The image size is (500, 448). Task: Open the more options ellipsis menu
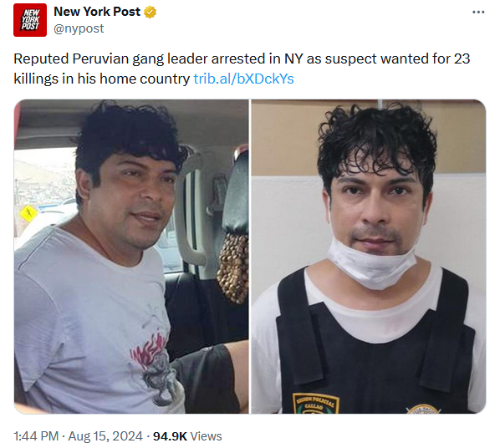pos(478,12)
